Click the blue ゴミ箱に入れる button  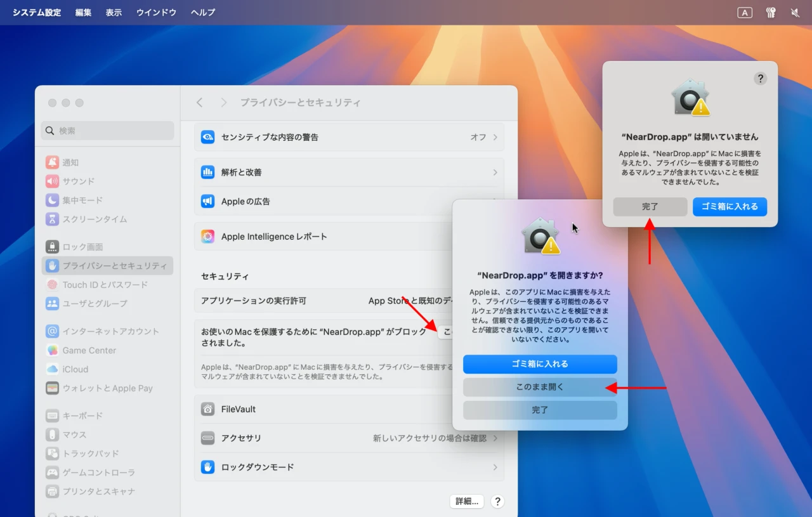click(540, 364)
